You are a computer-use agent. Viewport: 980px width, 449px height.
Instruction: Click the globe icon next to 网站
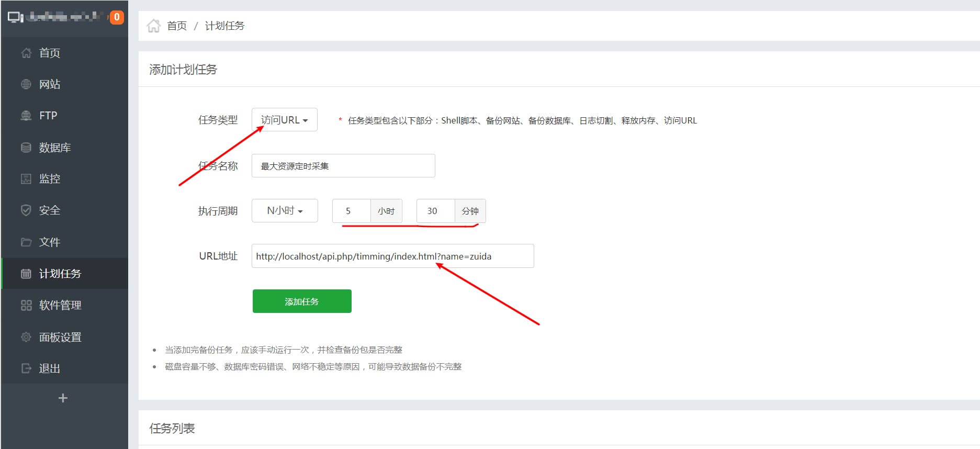pyautogui.click(x=26, y=84)
